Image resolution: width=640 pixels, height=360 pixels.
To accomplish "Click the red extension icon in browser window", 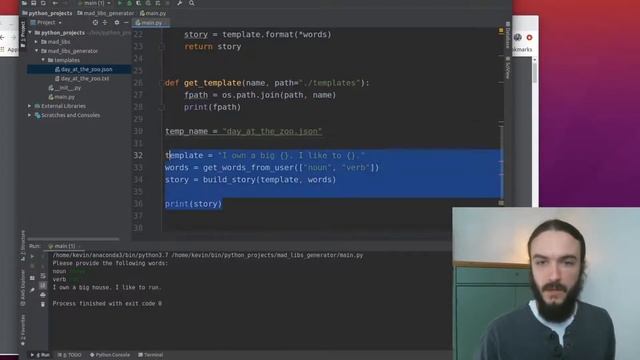I will tap(529, 38).
